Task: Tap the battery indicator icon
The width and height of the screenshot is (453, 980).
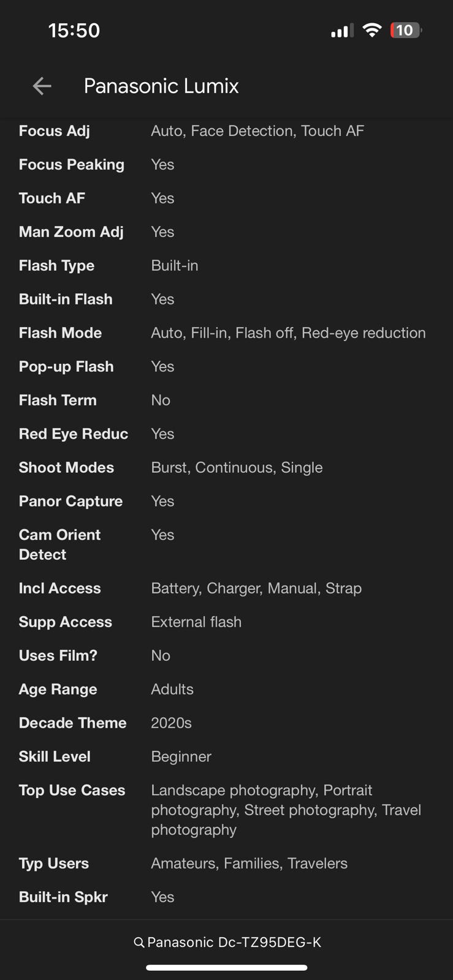Action: click(x=405, y=30)
